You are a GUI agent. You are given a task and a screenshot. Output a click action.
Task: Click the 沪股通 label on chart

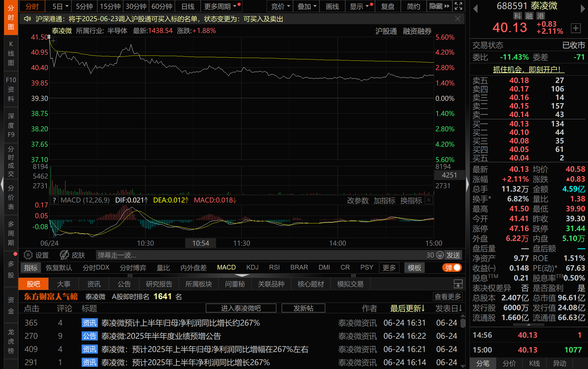coord(386,31)
